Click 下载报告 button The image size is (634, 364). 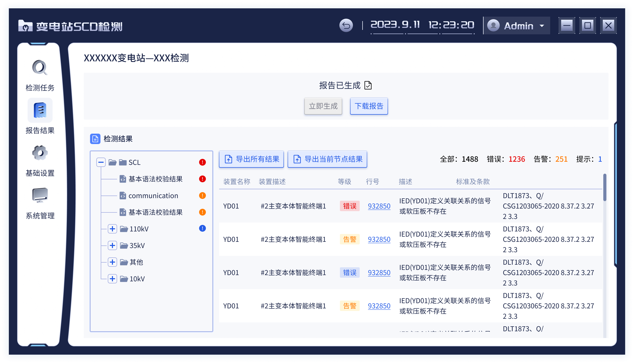pyautogui.click(x=369, y=106)
